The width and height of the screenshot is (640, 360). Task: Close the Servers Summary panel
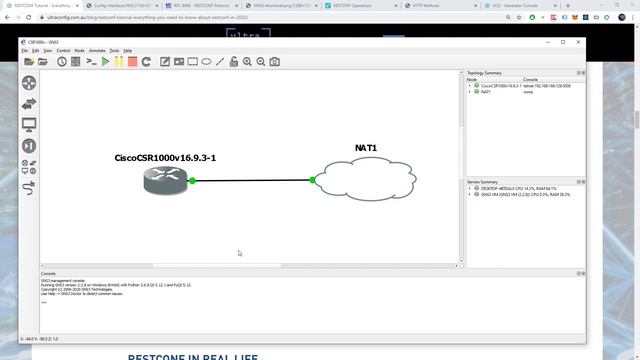[583, 182]
